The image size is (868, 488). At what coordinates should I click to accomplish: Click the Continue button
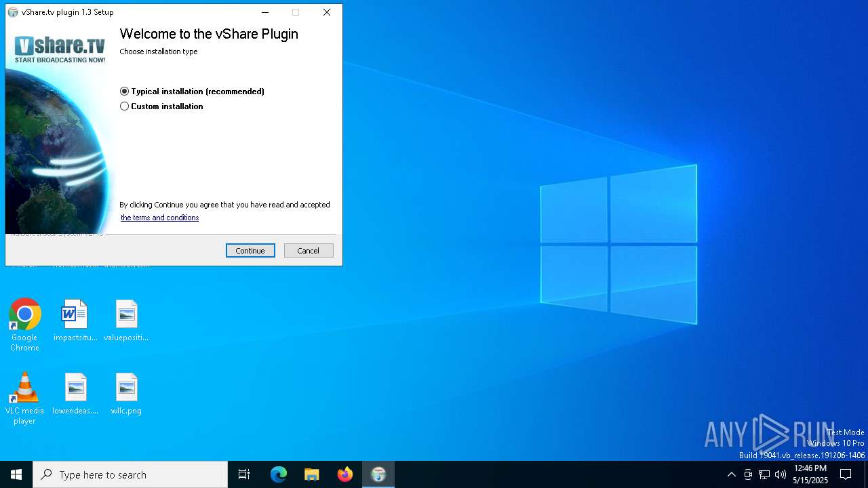tap(250, 251)
